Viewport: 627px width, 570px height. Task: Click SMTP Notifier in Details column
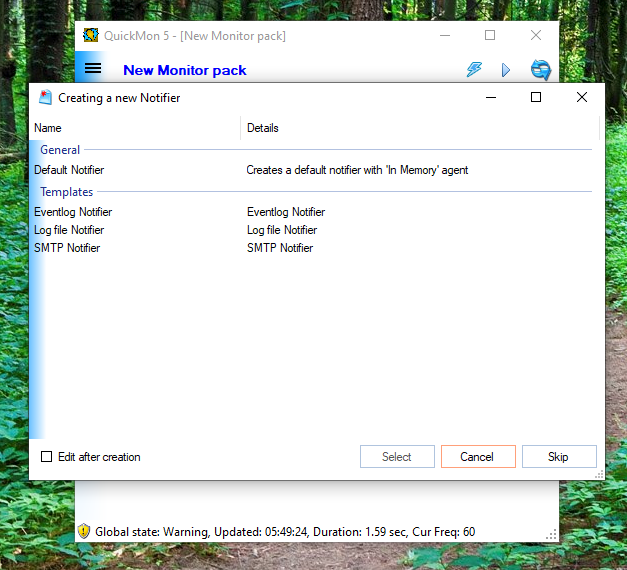[280, 248]
